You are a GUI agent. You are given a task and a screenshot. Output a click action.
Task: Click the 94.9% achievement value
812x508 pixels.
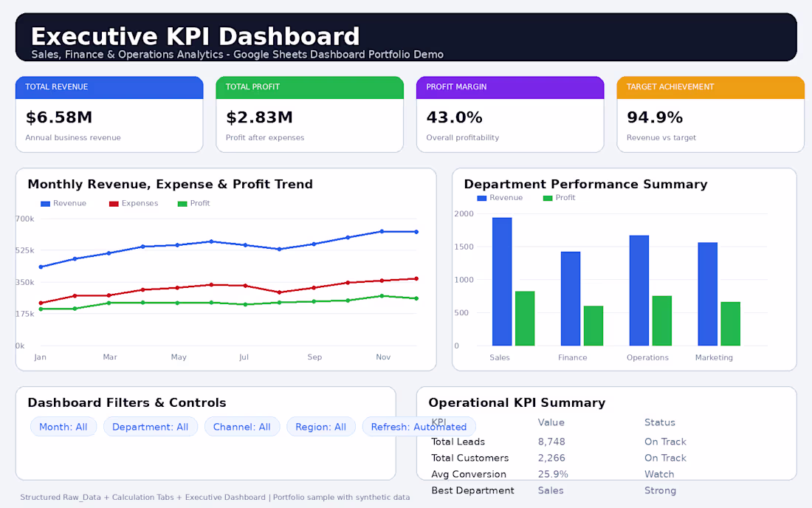coord(655,117)
